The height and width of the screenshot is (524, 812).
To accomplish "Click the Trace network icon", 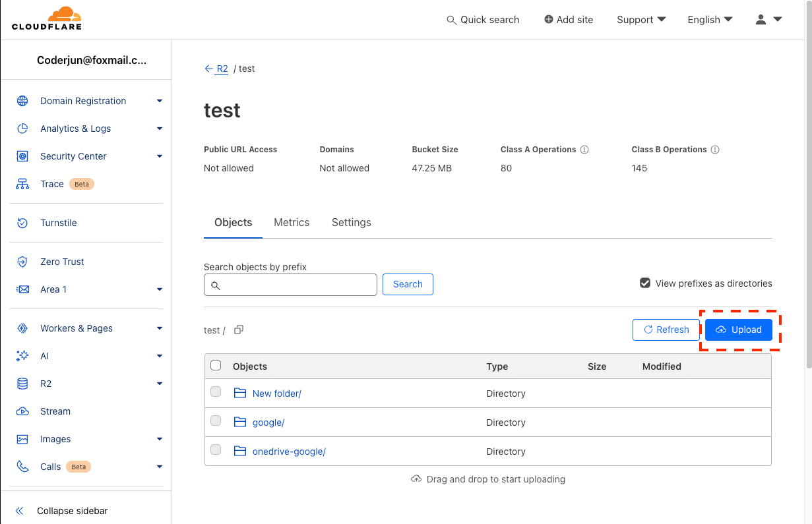I will pyautogui.click(x=22, y=184).
